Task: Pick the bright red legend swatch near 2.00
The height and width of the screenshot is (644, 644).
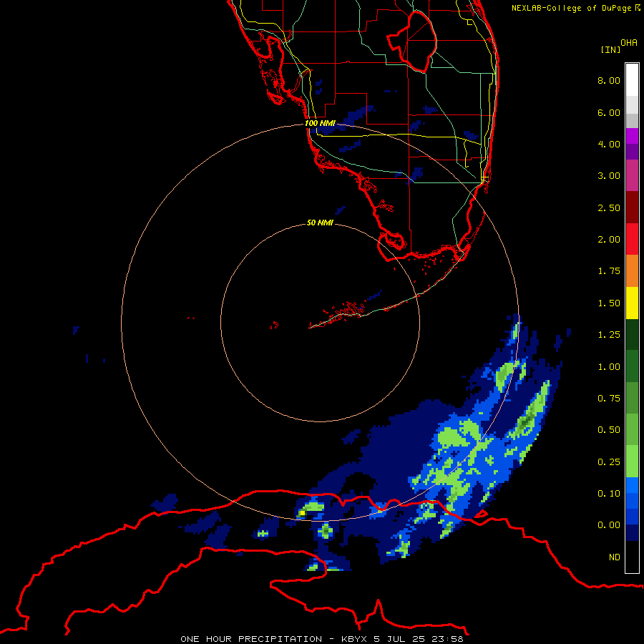Action: 632,239
